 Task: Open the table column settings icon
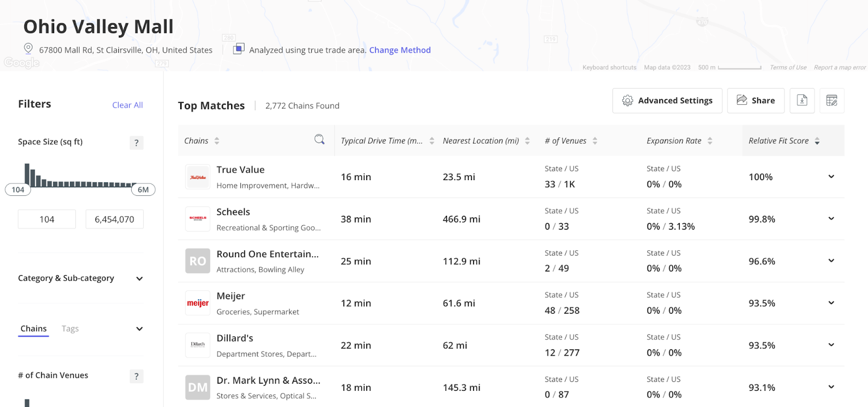click(x=832, y=100)
